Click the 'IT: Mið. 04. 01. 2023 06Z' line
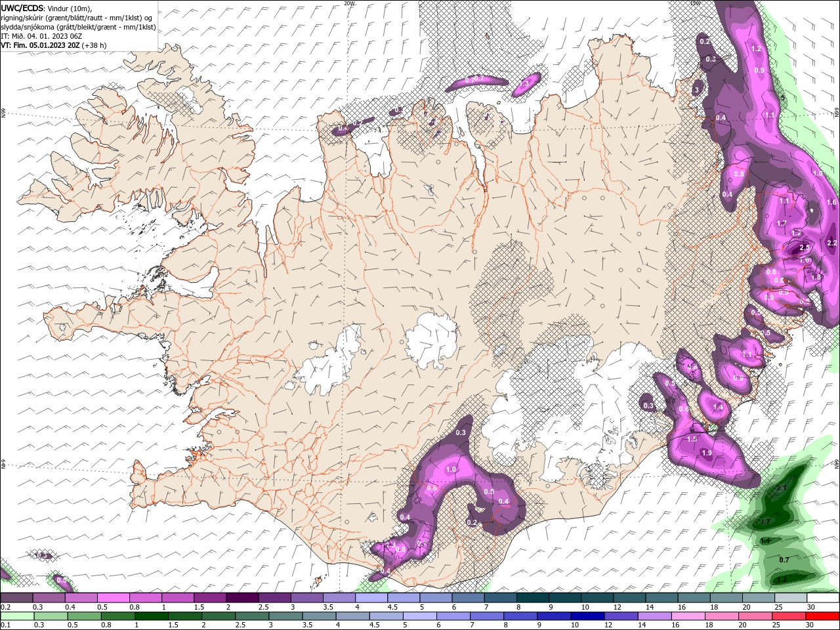Image resolution: width=840 pixels, height=630 pixels. coord(41,36)
